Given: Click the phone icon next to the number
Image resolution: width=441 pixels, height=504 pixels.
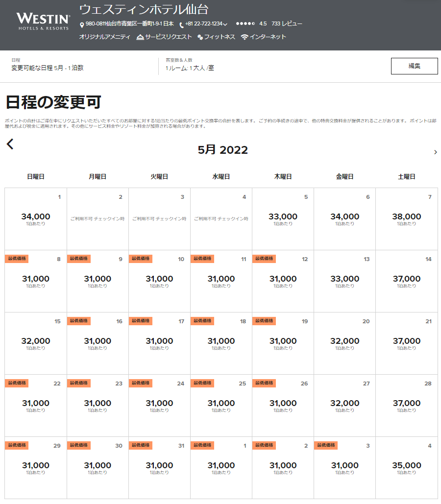Looking at the screenshot, I should click(181, 24).
